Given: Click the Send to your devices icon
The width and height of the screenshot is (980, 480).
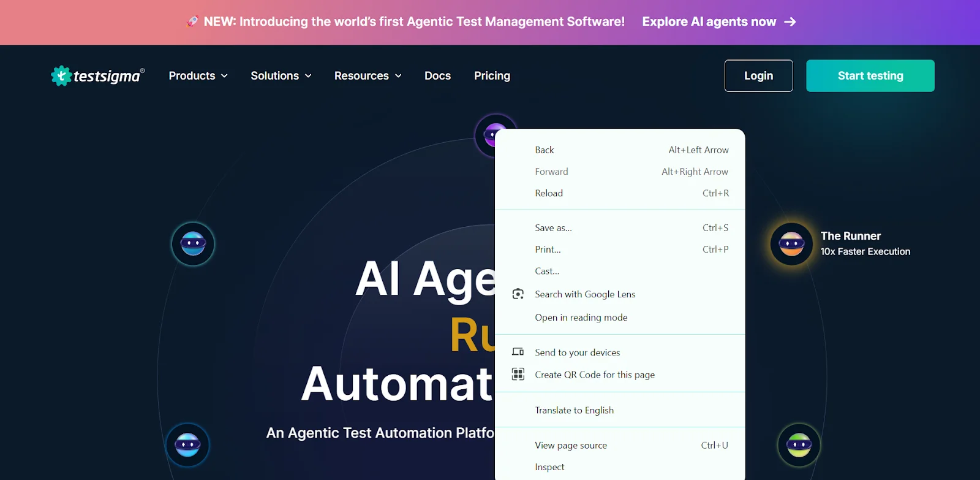Looking at the screenshot, I should pyautogui.click(x=518, y=352).
